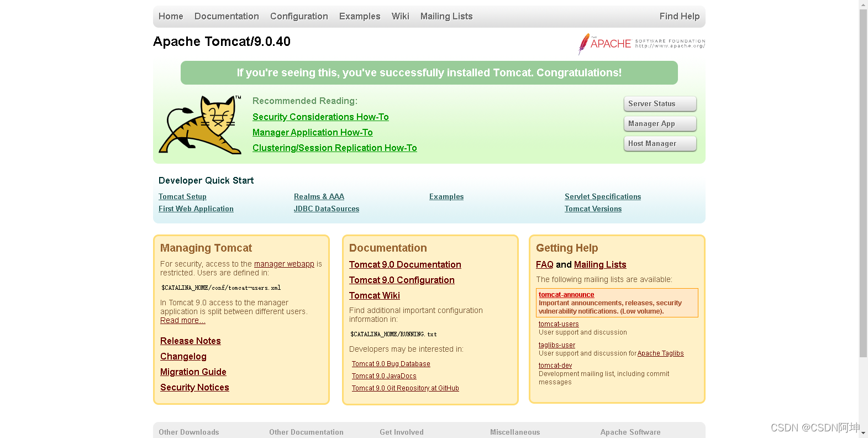The height and width of the screenshot is (438, 868).
Task: Click the successful install congratulations banner
Action: tap(429, 73)
